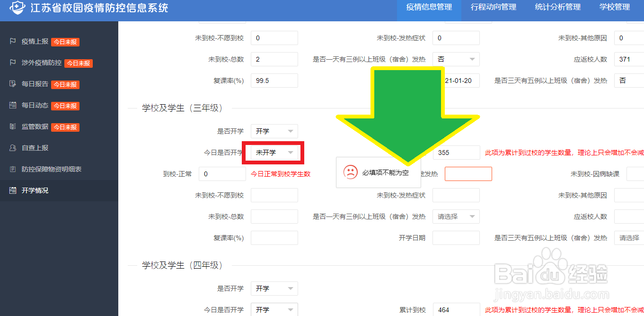The image size is (644, 316).
Task: Change the 开学 status selector for grade four
Action: click(274, 288)
